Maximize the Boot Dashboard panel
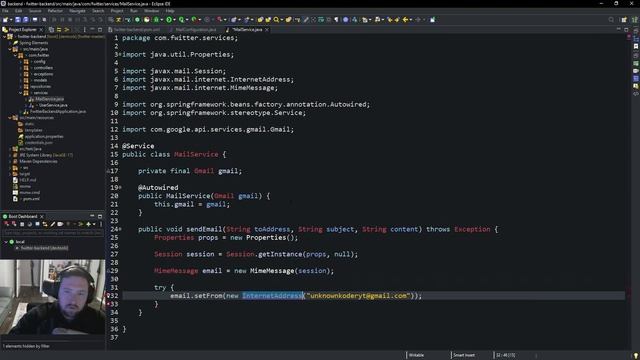 (100, 216)
